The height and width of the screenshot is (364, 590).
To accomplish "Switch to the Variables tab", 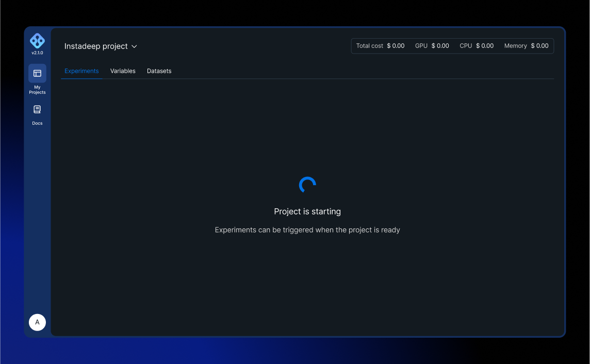I will [123, 71].
